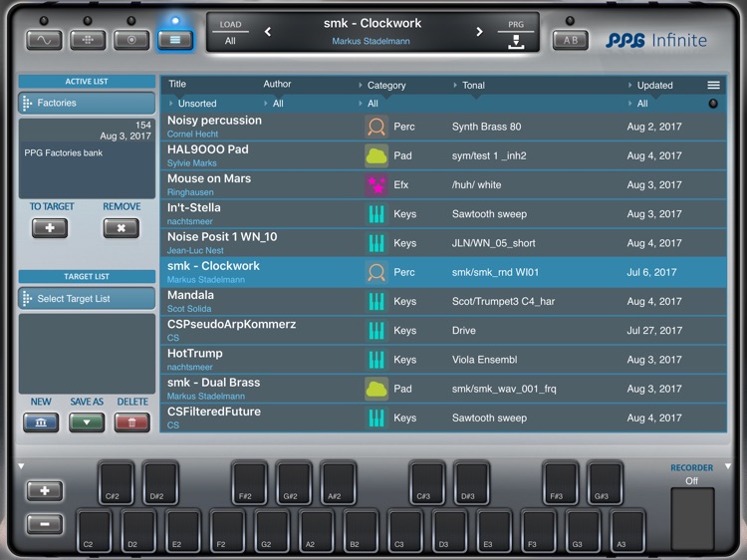This screenshot has height=560, width=747.
Task: Go to previous preset with left arrow
Action: pyautogui.click(x=268, y=32)
